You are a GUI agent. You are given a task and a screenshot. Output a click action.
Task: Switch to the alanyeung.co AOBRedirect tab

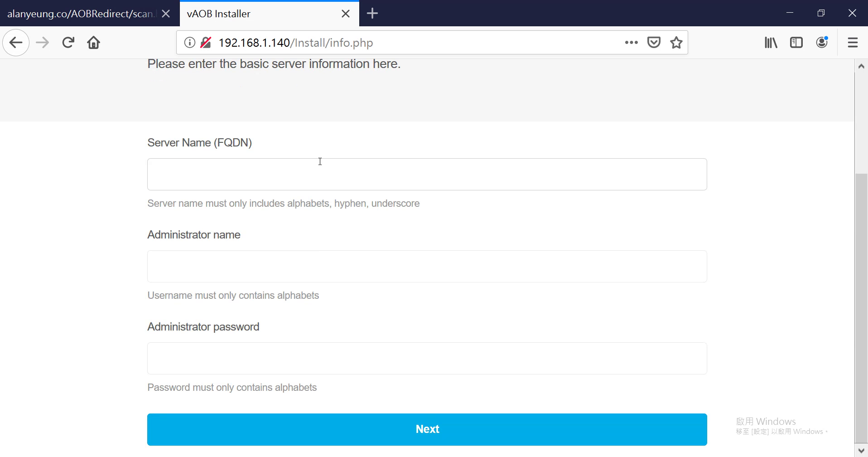tap(80, 14)
